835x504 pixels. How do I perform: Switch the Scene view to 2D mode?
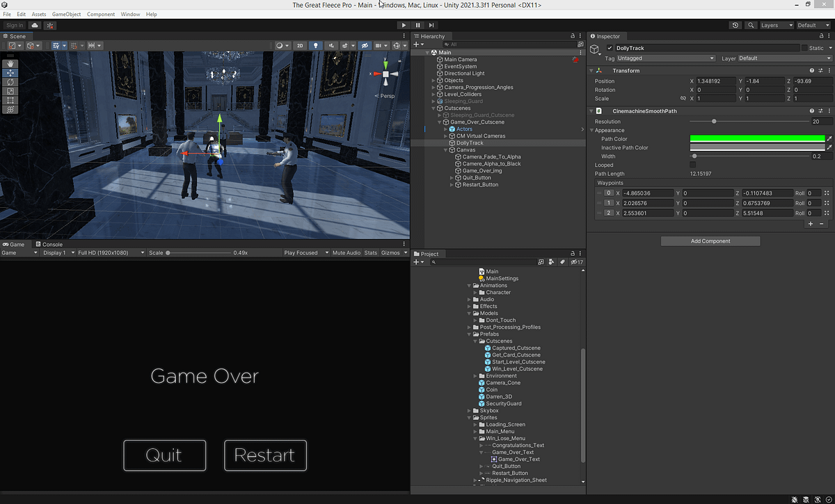pyautogui.click(x=299, y=45)
